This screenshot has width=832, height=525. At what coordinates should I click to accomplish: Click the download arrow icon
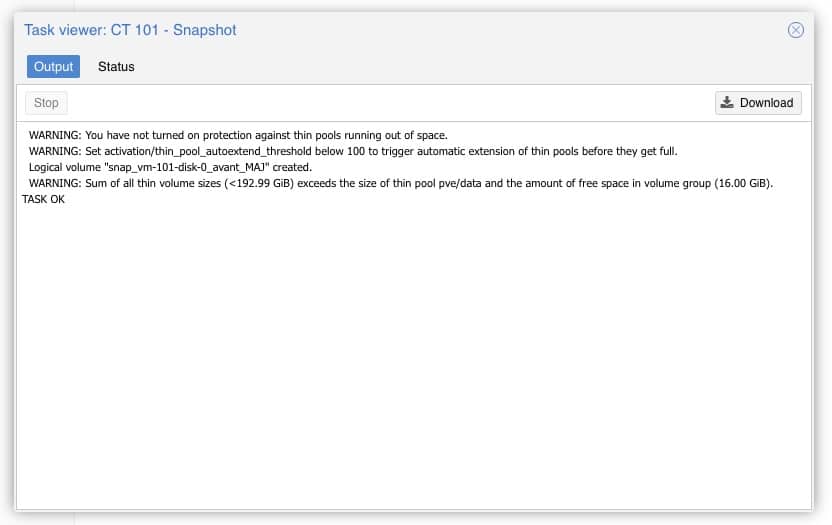[727, 102]
